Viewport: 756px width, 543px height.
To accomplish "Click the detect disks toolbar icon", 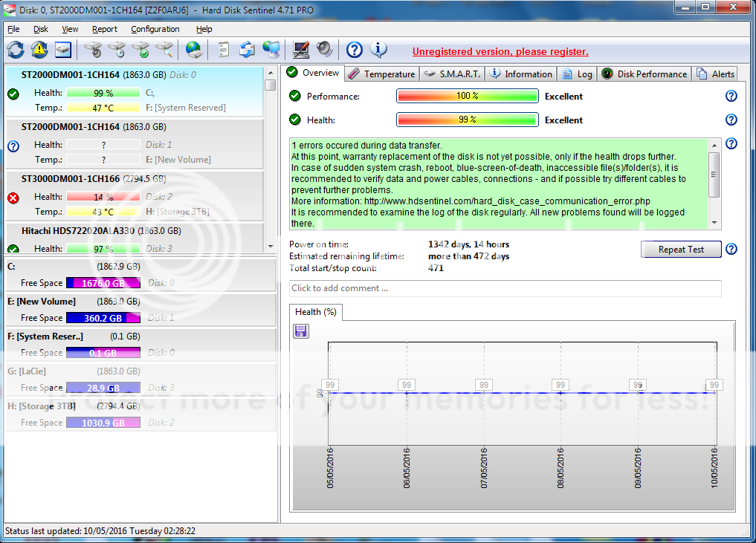I will pyautogui.click(x=62, y=49).
